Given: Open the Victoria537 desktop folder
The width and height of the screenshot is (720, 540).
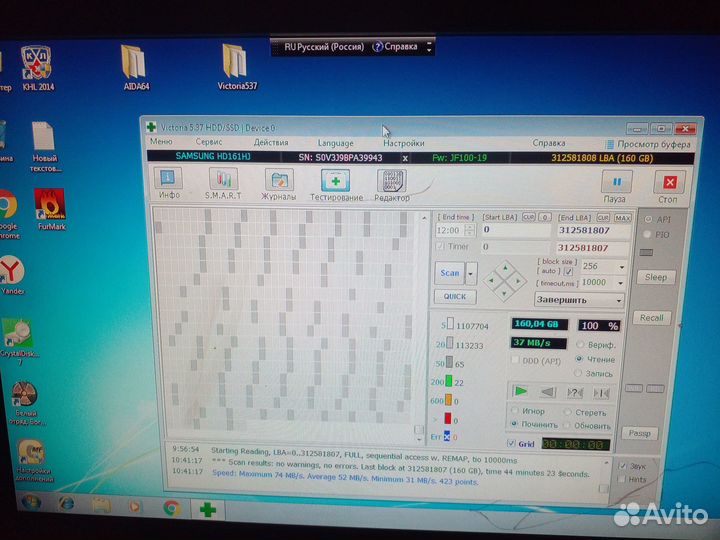Looking at the screenshot, I should pyautogui.click(x=236, y=67).
